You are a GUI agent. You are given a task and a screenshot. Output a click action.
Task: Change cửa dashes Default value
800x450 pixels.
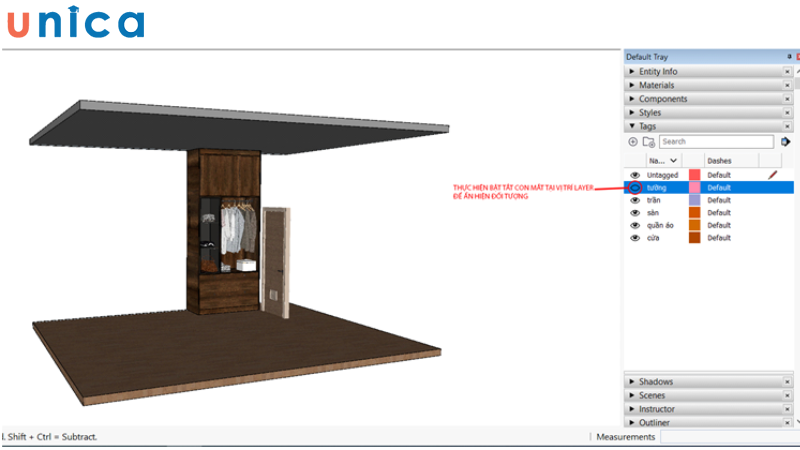pos(719,238)
